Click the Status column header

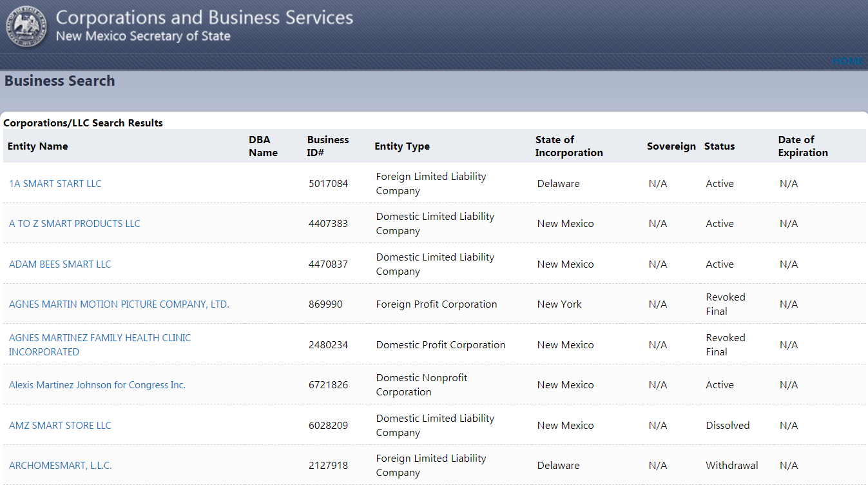click(720, 146)
